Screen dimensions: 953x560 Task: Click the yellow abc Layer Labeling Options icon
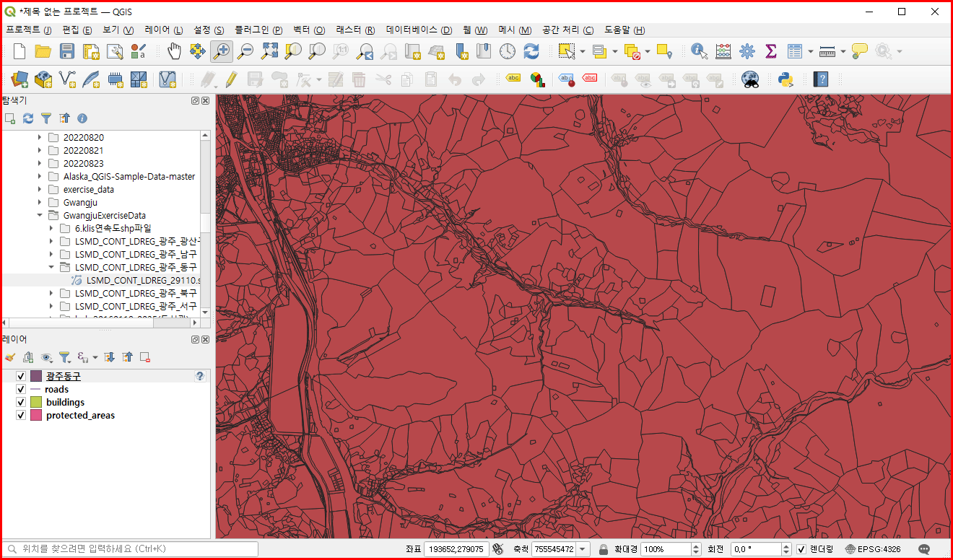click(x=513, y=78)
